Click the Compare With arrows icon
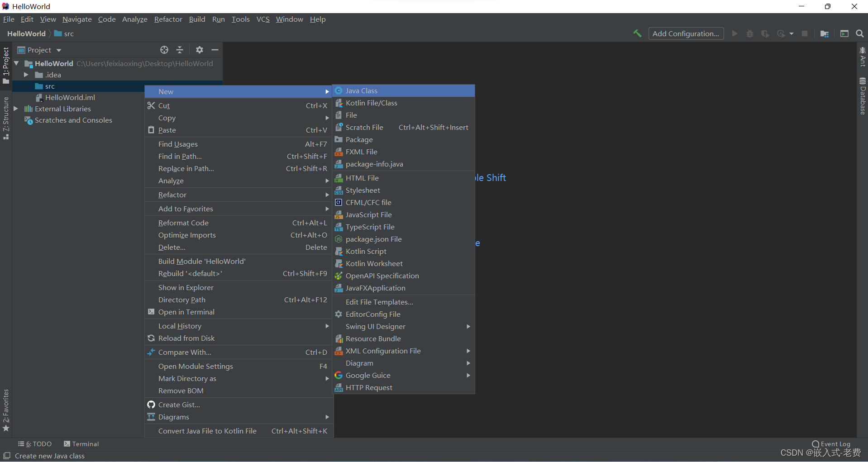This screenshot has height=462, width=868. (151, 352)
